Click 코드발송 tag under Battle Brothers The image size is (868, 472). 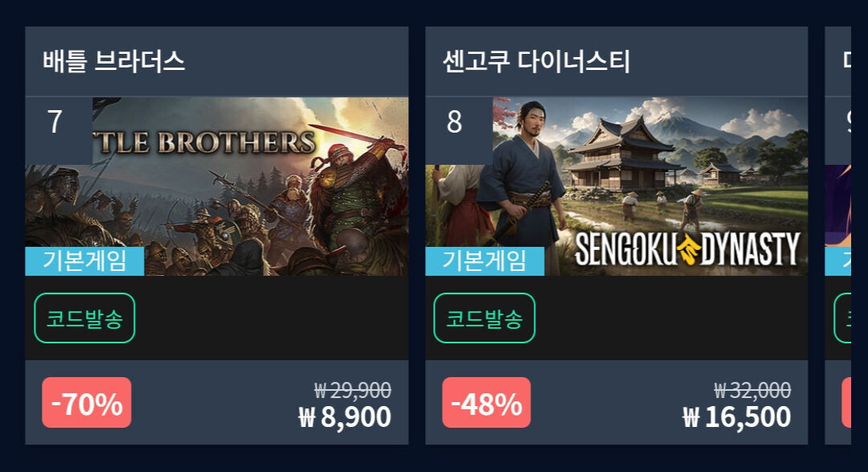(x=84, y=318)
